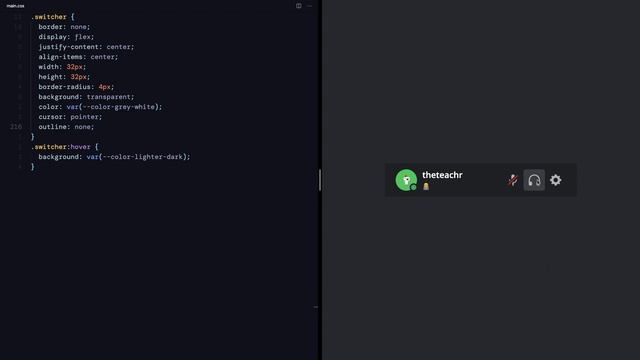This screenshot has width=640, height=360.
Task: Unmute the crossed-out microphone button
Action: 513,180
